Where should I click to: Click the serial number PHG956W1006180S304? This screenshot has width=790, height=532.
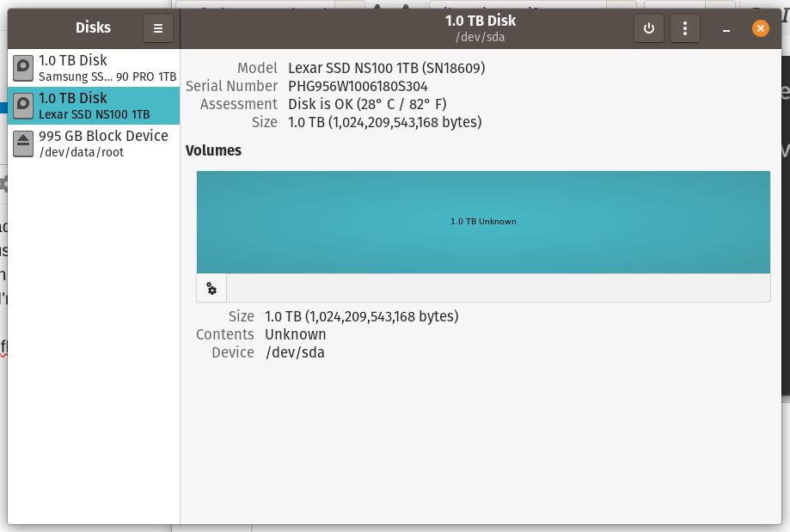pos(358,86)
